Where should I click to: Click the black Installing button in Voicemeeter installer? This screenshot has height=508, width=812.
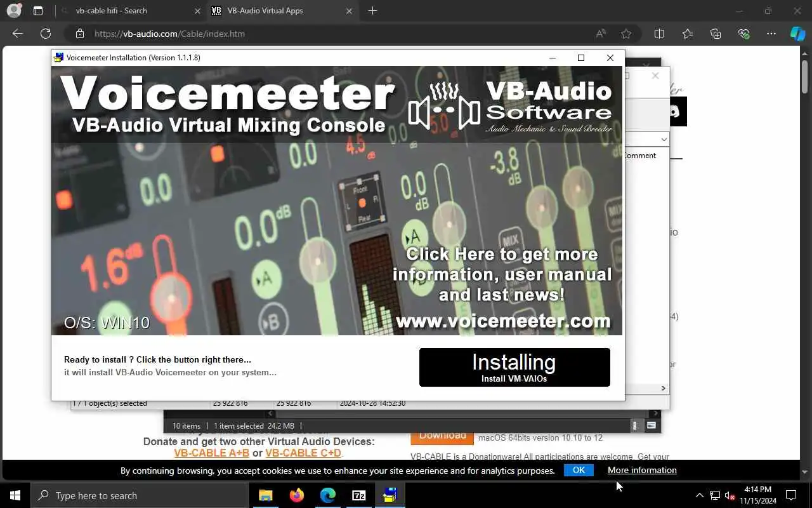click(x=514, y=367)
